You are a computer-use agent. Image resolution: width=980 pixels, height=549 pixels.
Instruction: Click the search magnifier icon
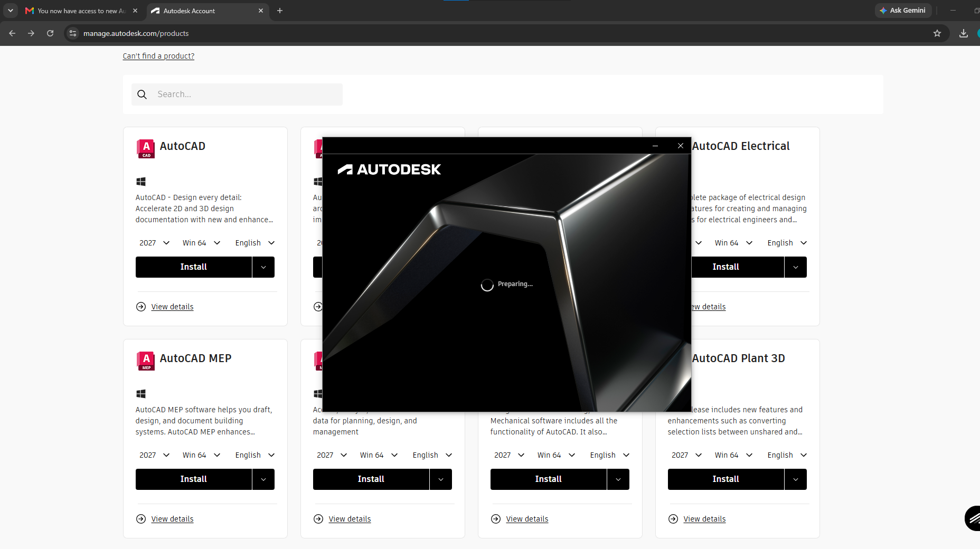[x=142, y=94]
